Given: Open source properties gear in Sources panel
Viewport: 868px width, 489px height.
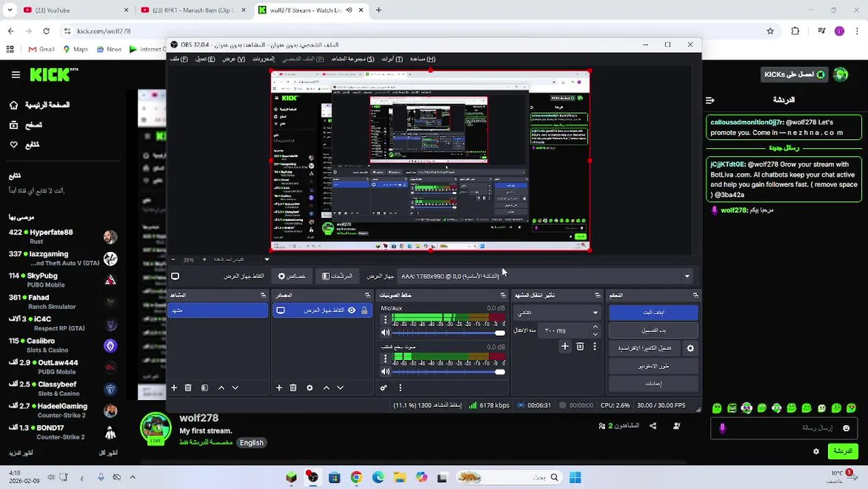Looking at the screenshot, I should (x=310, y=388).
